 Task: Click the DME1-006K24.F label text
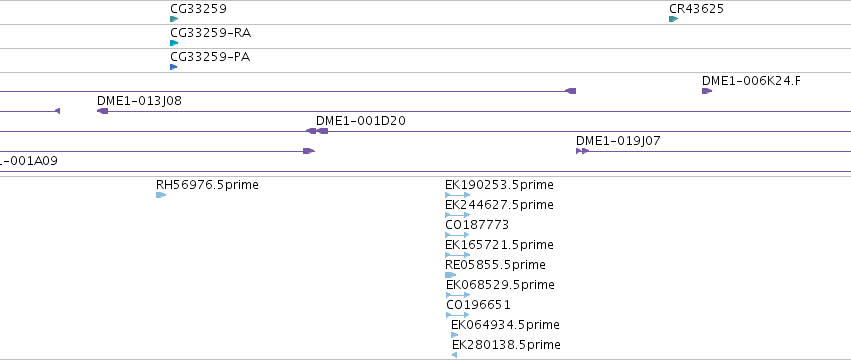pos(751,81)
